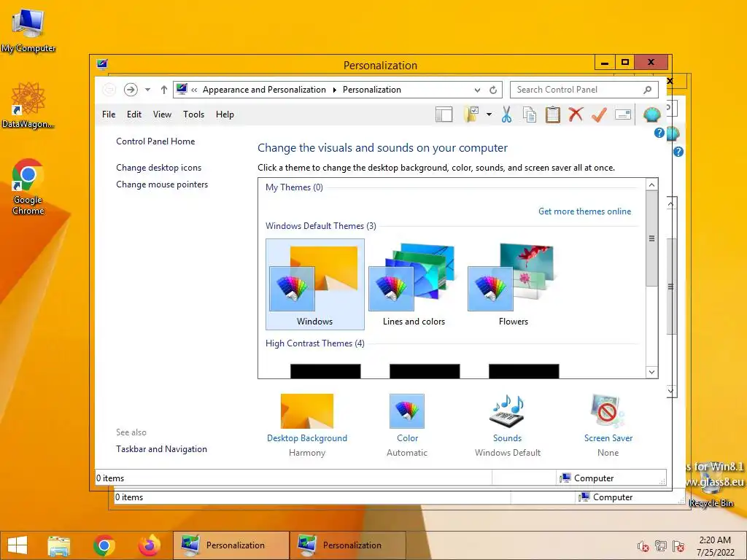Click the network tray icon
This screenshot has width=747, height=560.
(x=661, y=545)
